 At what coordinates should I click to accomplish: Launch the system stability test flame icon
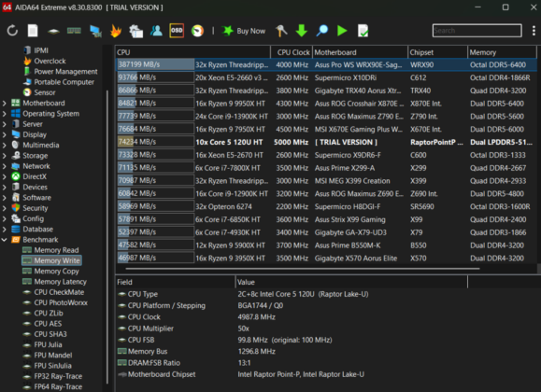pos(116,31)
